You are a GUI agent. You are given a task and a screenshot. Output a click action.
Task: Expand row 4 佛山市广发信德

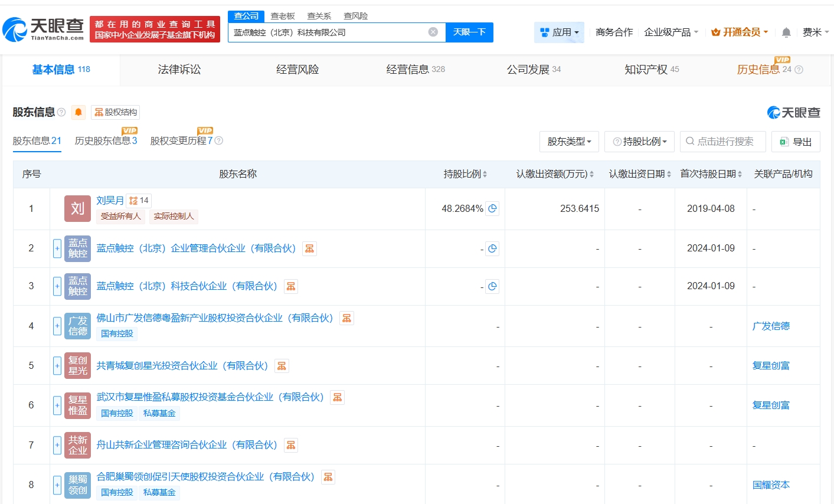pos(57,326)
